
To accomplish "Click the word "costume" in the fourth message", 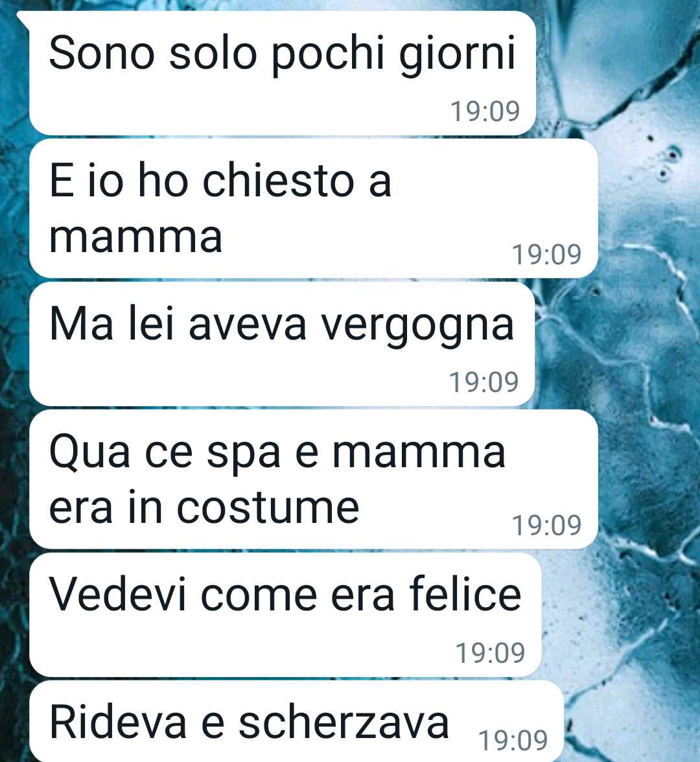I will coord(268,507).
